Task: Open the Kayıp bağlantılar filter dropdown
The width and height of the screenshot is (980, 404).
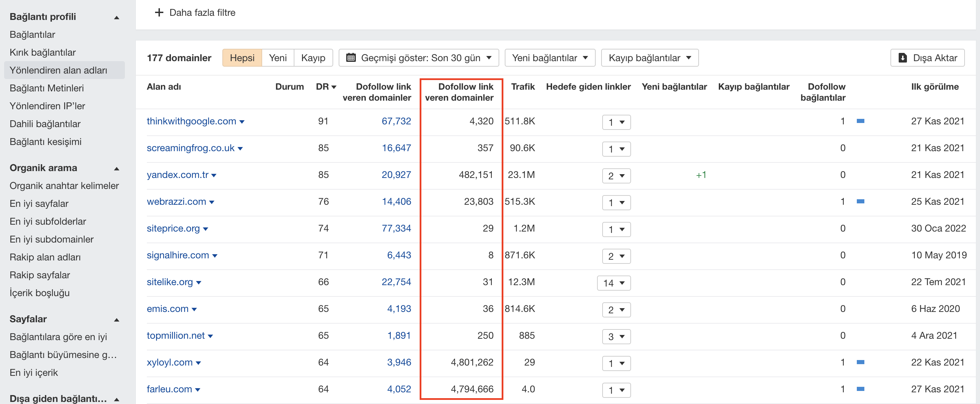Action: (x=650, y=58)
